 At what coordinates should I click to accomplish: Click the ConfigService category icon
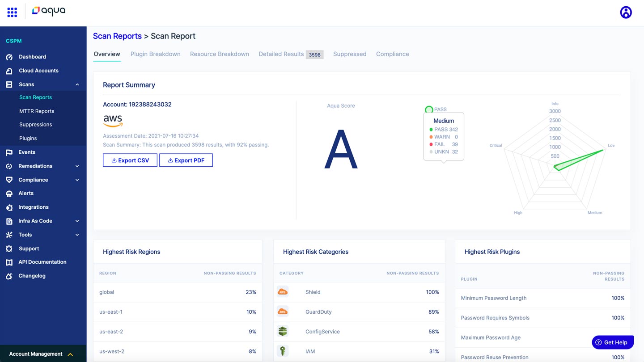pyautogui.click(x=282, y=331)
